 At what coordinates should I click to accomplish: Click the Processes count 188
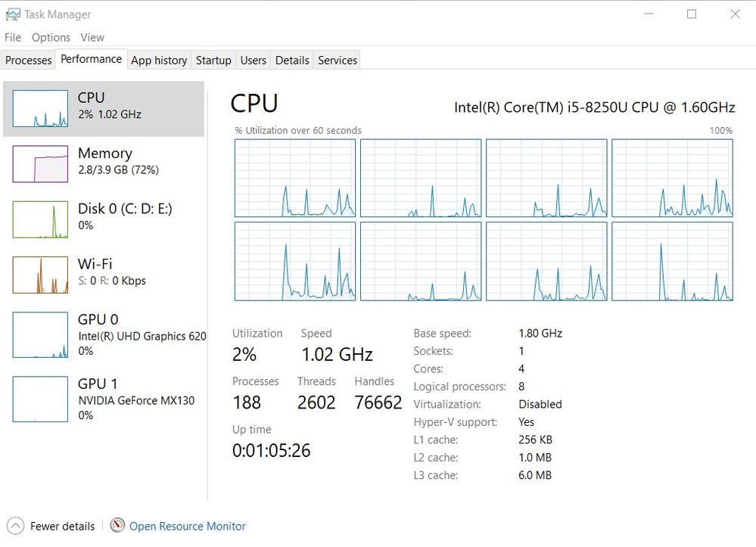pyautogui.click(x=247, y=402)
